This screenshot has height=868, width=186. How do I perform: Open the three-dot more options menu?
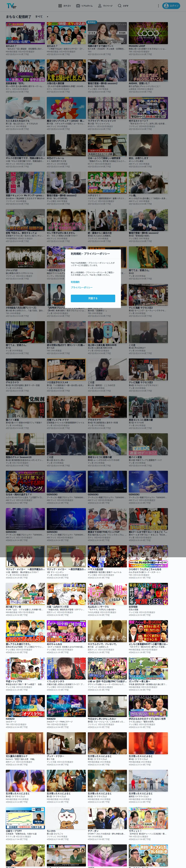click(158, 6)
